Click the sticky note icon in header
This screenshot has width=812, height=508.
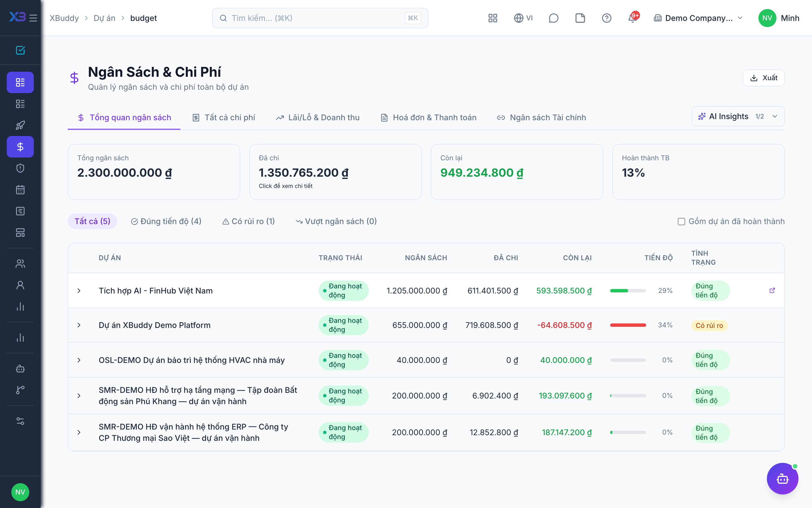click(x=580, y=18)
